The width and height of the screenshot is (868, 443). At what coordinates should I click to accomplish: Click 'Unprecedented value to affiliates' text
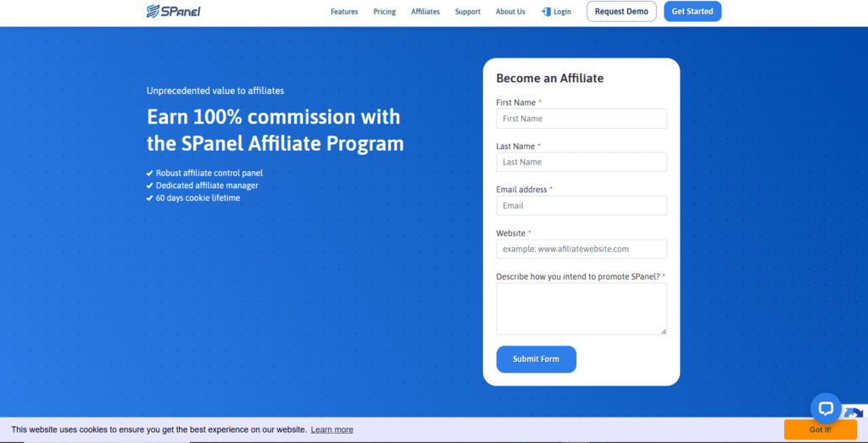[x=215, y=91]
